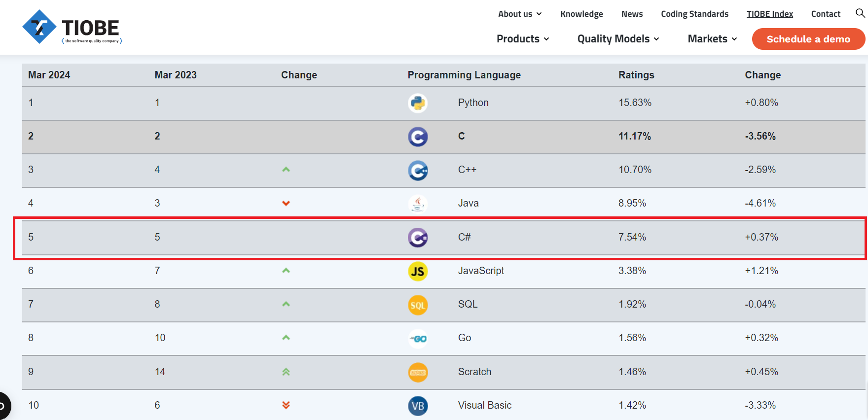This screenshot has height=420, width=868.
Task: Select the Visual Basic language name
Action: point(485,405)
